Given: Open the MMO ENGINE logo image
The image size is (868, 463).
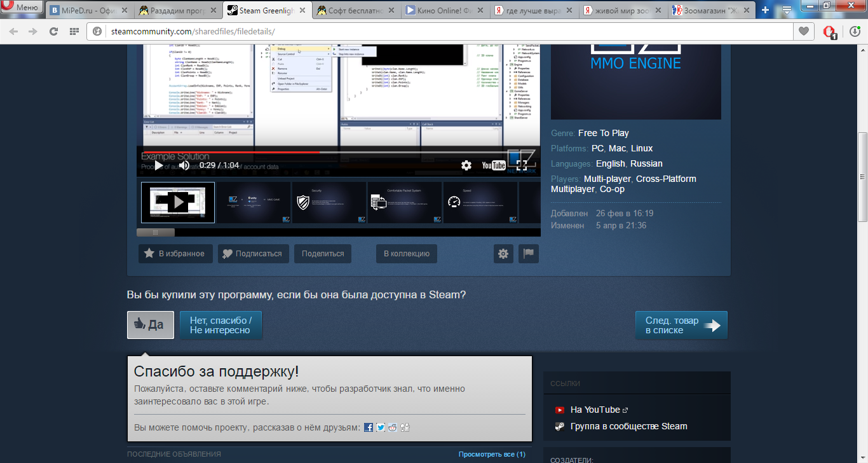Looking at the screenshot, I should click(636, 82).
